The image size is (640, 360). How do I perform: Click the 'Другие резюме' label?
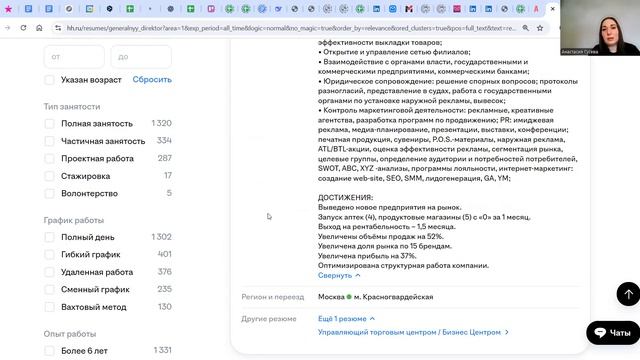tap(269, 319)
